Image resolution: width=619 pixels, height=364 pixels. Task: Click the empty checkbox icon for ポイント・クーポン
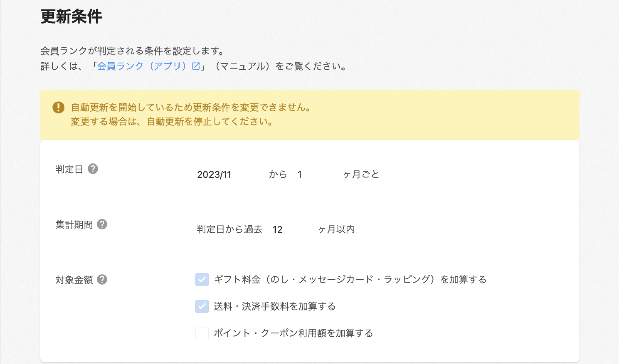pos(202,333)
